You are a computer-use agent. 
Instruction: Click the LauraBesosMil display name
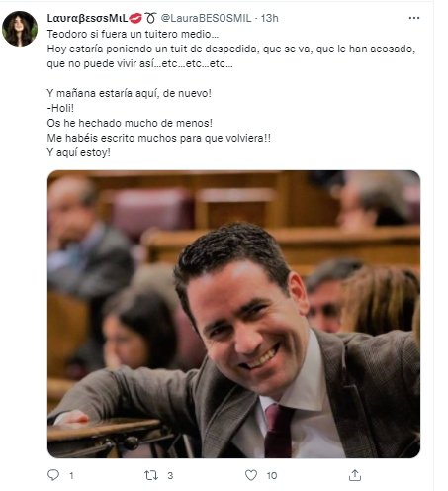[87, 18]
